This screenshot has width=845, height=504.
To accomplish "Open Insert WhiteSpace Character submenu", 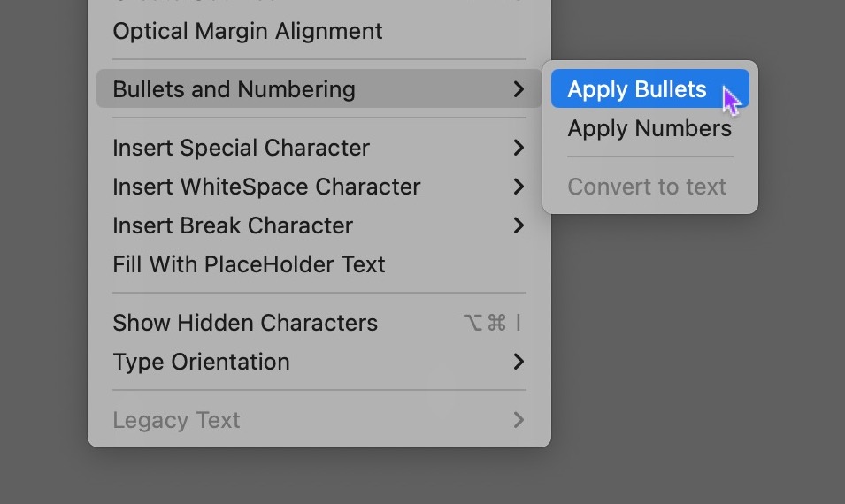I will click(x=266, y=187).
